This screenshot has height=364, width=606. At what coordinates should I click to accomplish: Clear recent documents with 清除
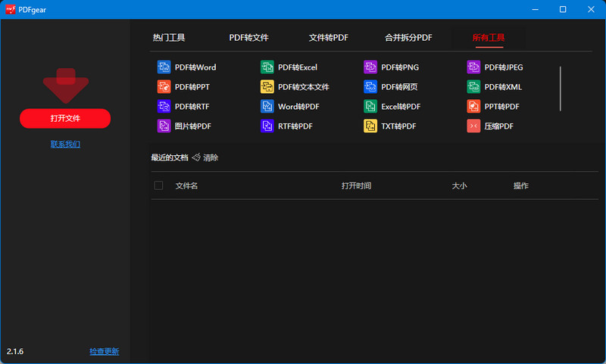point(205,157)
